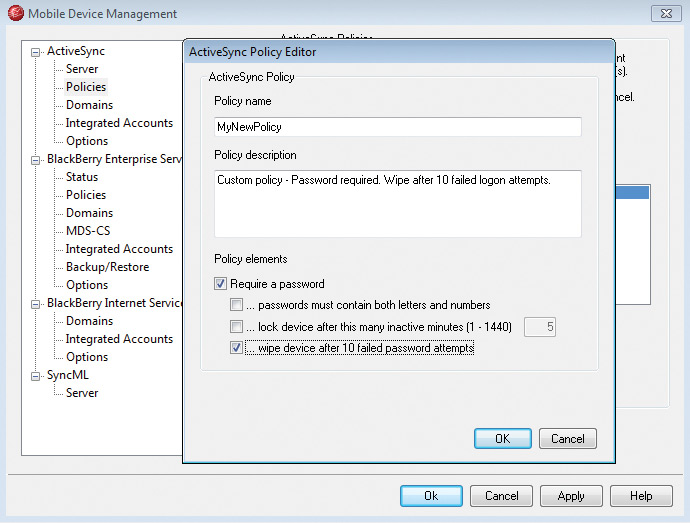
Task: Select Server under SyncML
Action: click(x=82, y=393)
